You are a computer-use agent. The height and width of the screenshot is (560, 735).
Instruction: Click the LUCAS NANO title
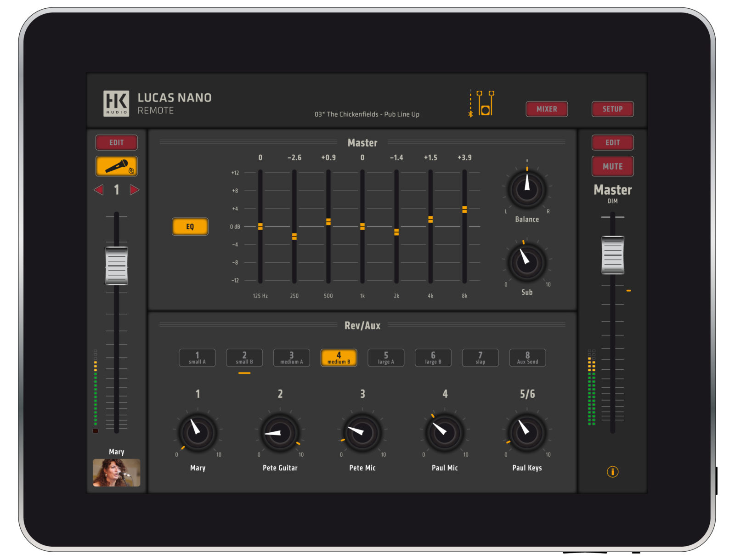(175, 97)
